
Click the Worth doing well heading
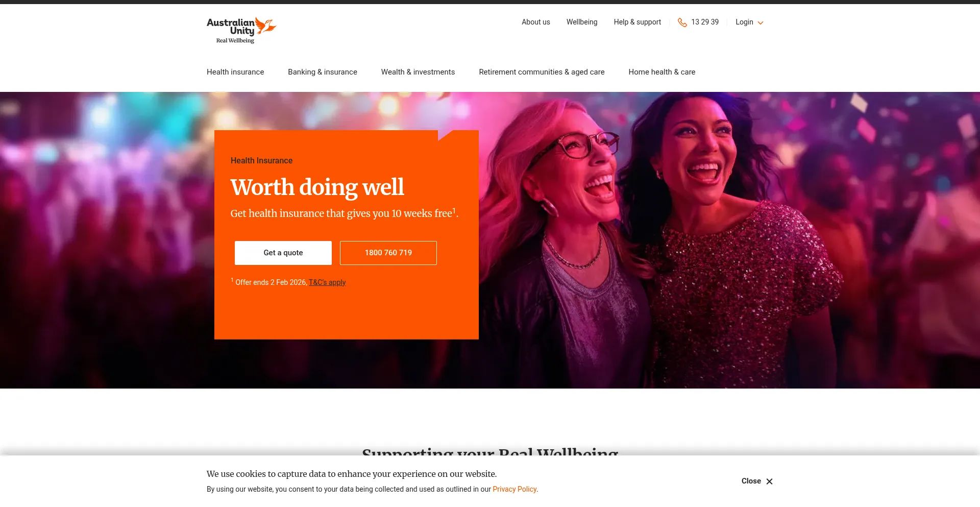(317, 187)
